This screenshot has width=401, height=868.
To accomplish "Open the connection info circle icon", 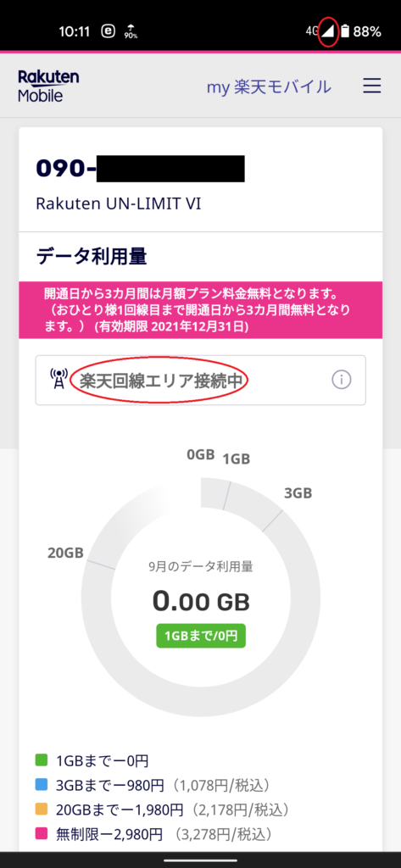I will pyautogui.click(x=342, y=380).
